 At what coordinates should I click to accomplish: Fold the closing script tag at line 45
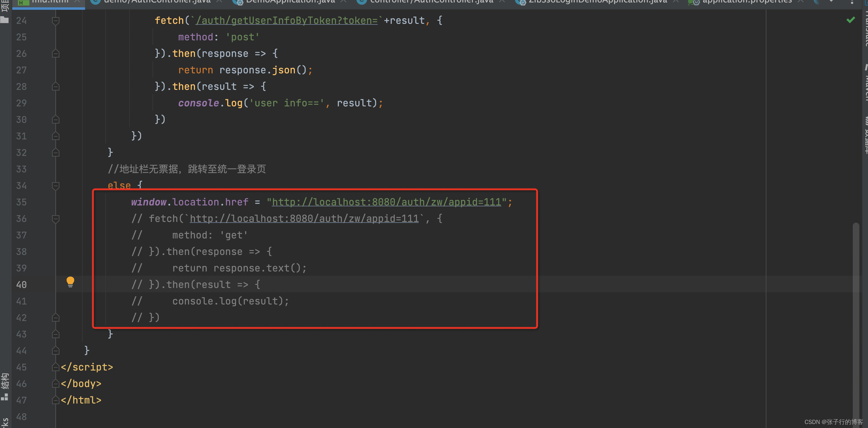[x=56, y=367]
